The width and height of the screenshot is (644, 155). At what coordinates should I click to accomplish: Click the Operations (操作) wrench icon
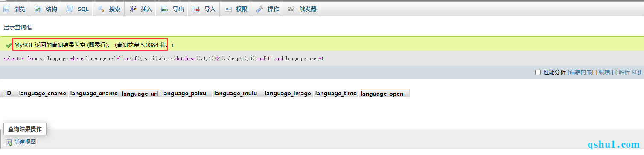[x=259, y=9]
